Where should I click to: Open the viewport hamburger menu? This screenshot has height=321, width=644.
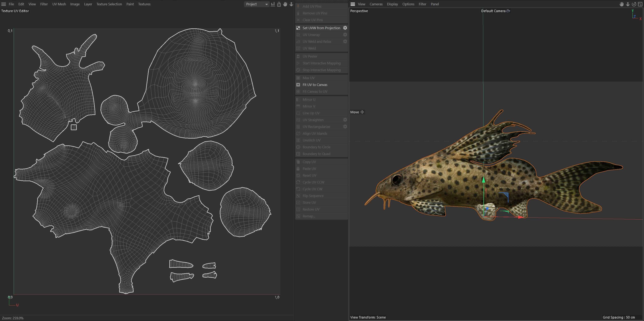coord(353,4)
